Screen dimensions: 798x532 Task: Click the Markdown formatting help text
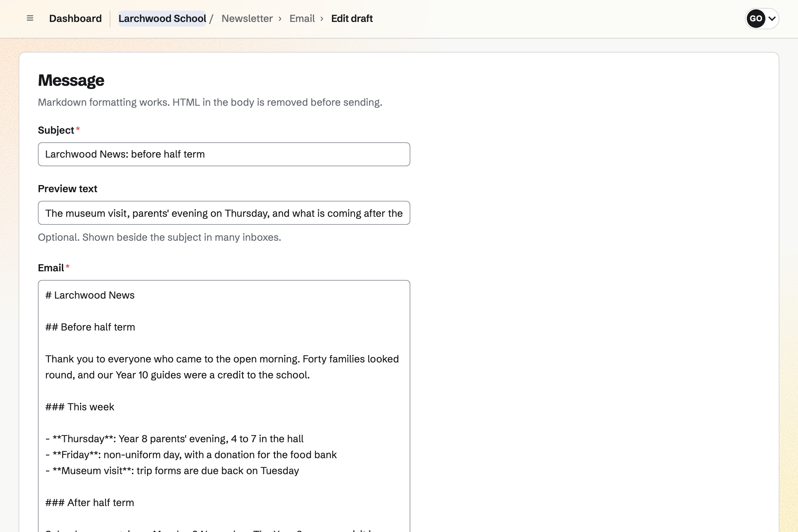pos(210,102)
